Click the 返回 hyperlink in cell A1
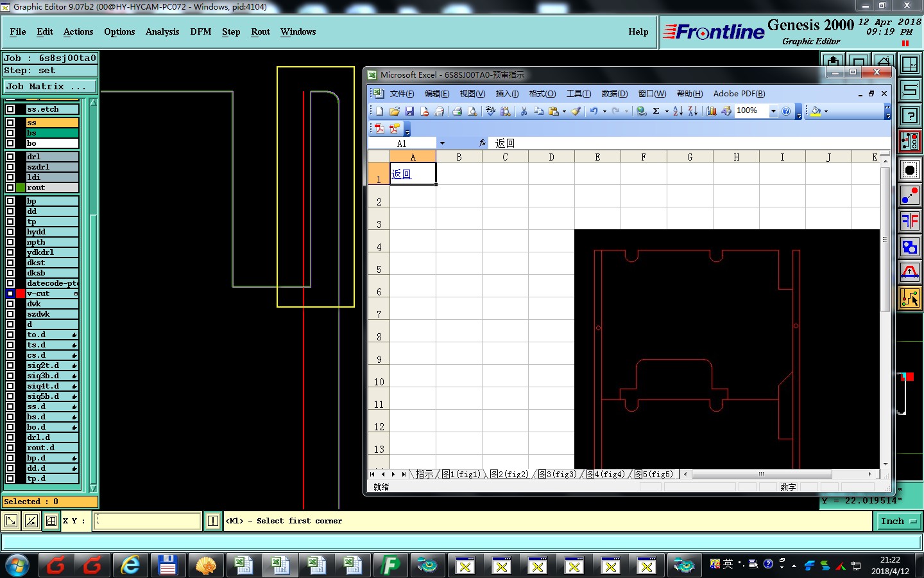 coord(401,174)
